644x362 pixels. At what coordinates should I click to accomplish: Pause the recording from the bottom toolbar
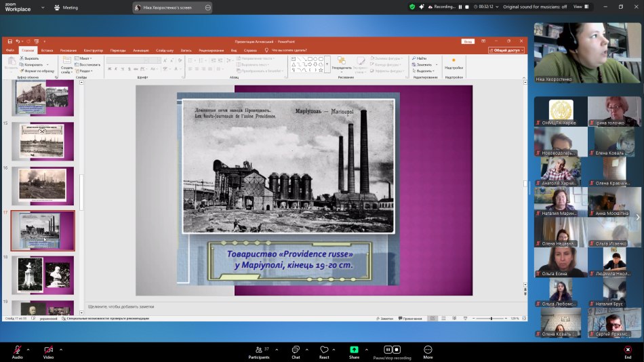(x=388, y=350)
